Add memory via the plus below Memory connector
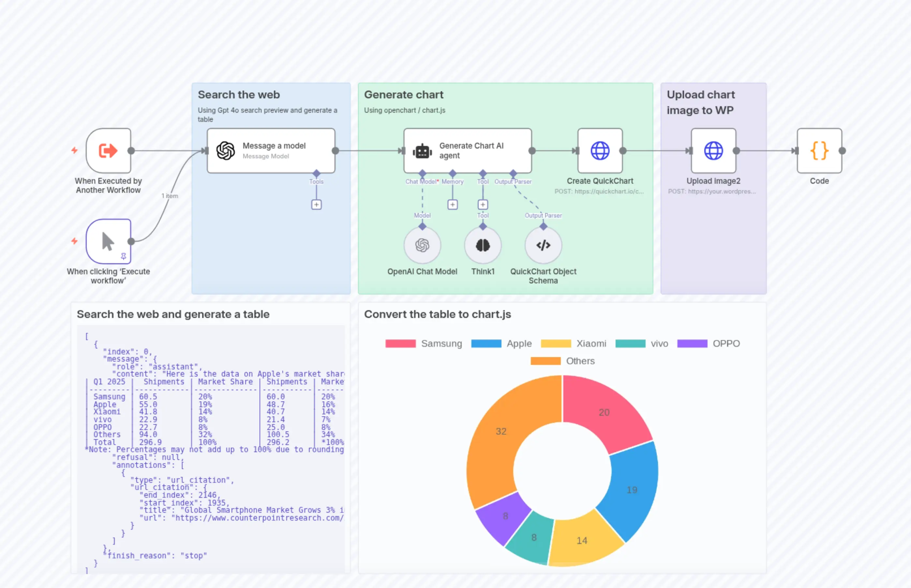 [x=453, y=204]
